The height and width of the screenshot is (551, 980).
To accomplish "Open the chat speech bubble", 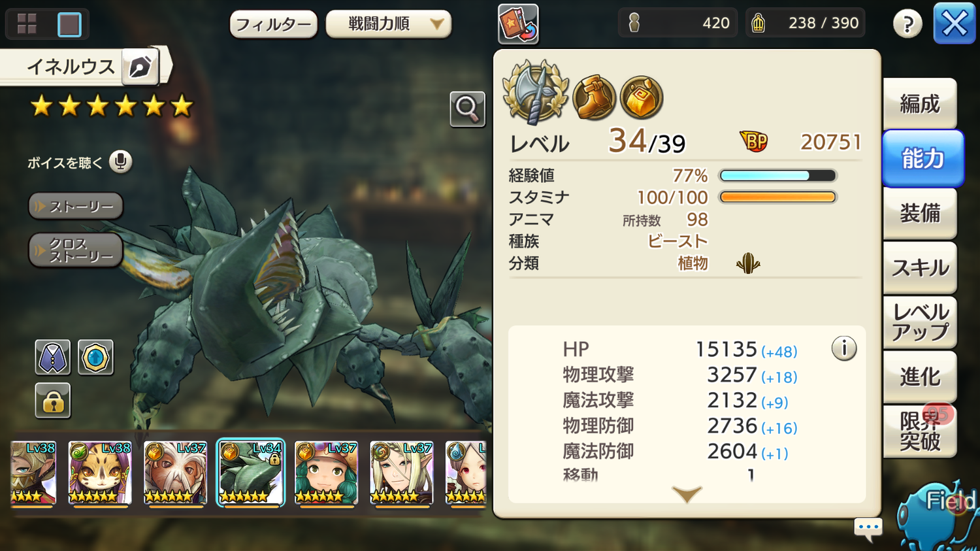I will [868, 528].
